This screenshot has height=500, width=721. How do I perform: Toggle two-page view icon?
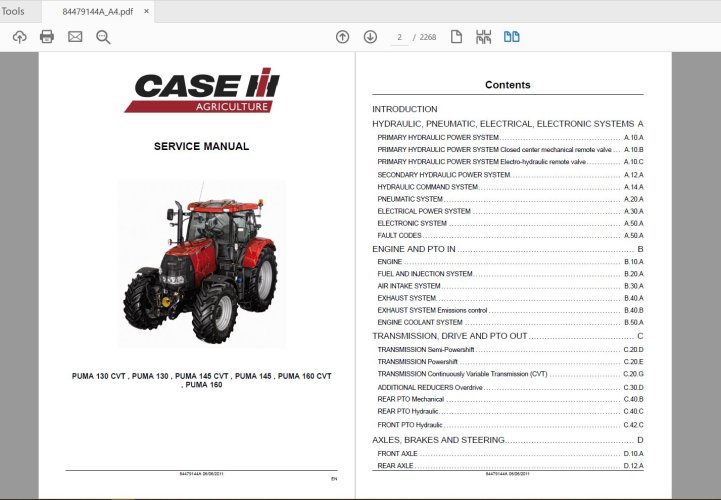(512, 37)
